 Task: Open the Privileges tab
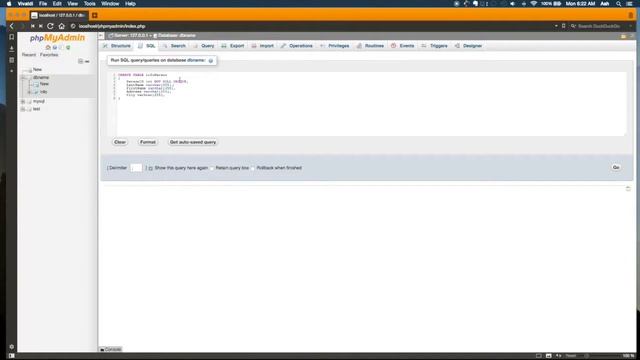click(x=335, y=46)
